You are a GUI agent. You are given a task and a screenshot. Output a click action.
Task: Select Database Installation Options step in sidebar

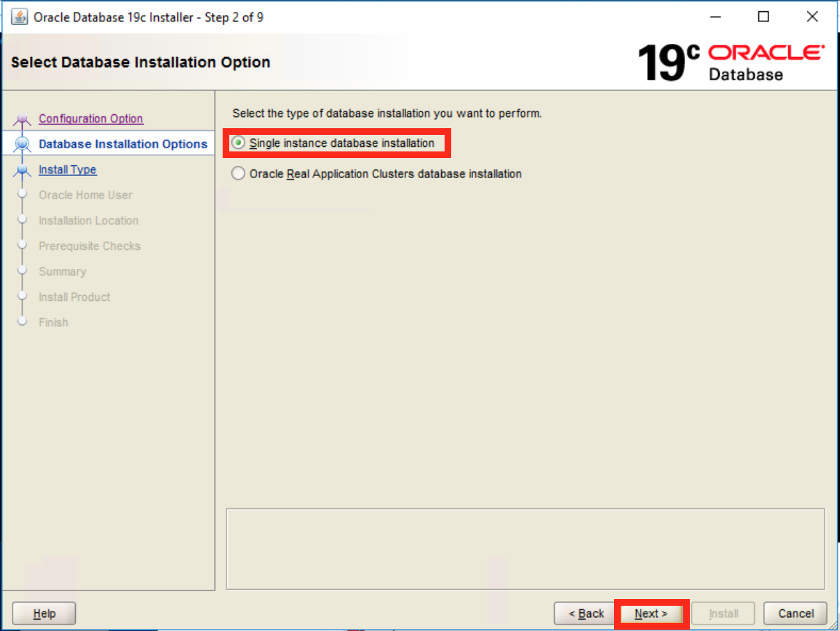coord(123,144)
